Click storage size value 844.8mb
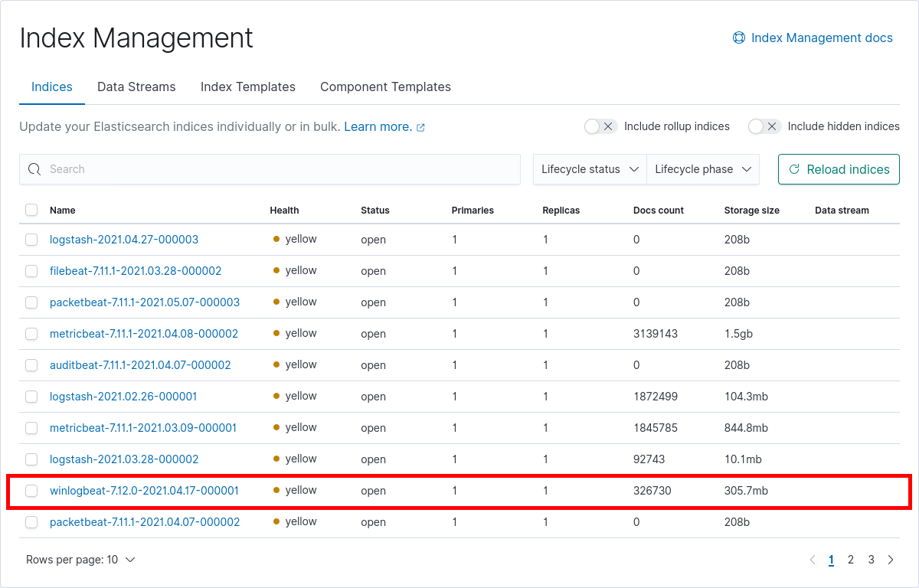 click(746, 428)
